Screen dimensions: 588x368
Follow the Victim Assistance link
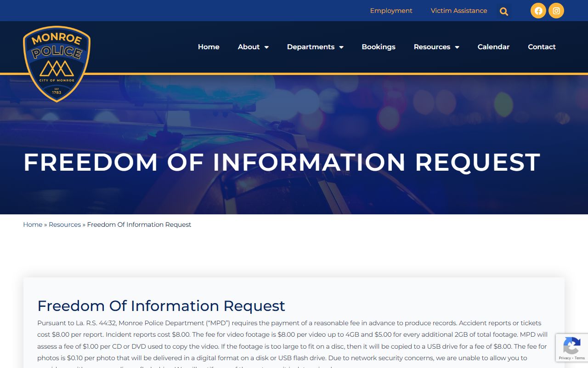click(459, 11)
